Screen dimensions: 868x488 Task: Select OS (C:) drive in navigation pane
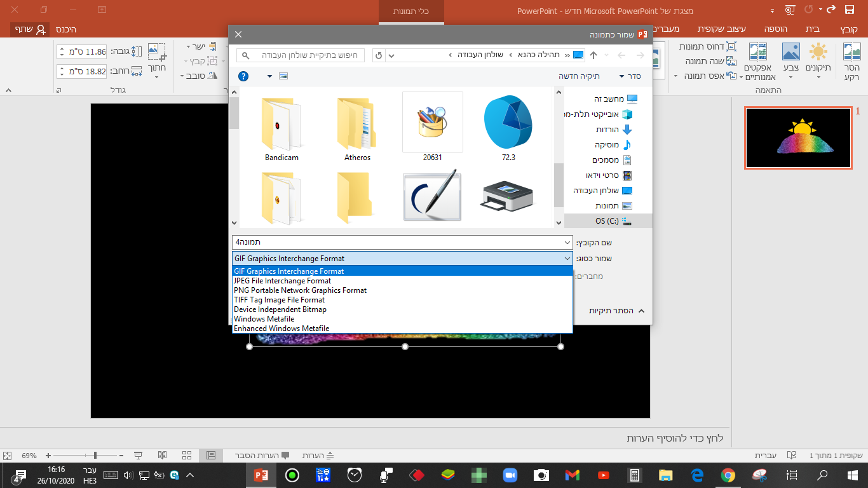pos(608,221)
